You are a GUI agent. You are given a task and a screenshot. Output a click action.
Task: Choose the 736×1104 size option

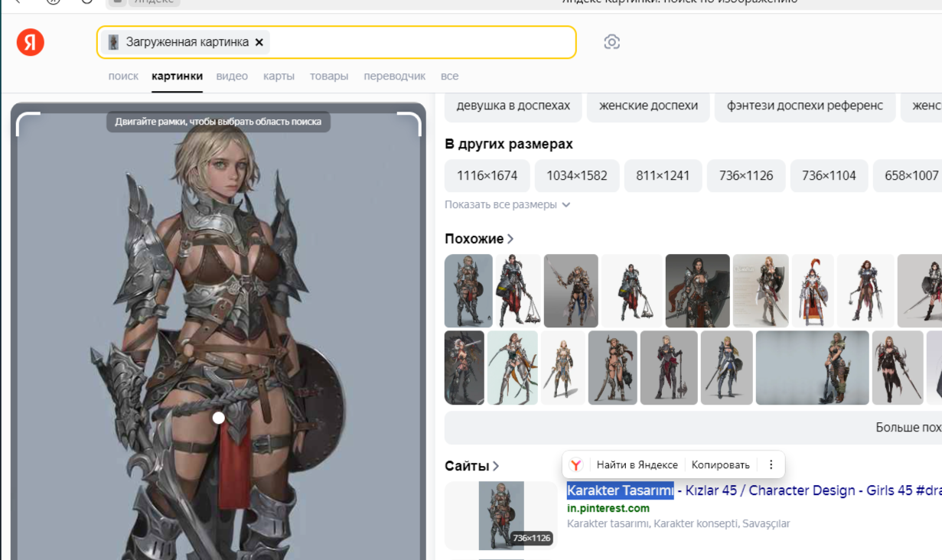[829, 175]
